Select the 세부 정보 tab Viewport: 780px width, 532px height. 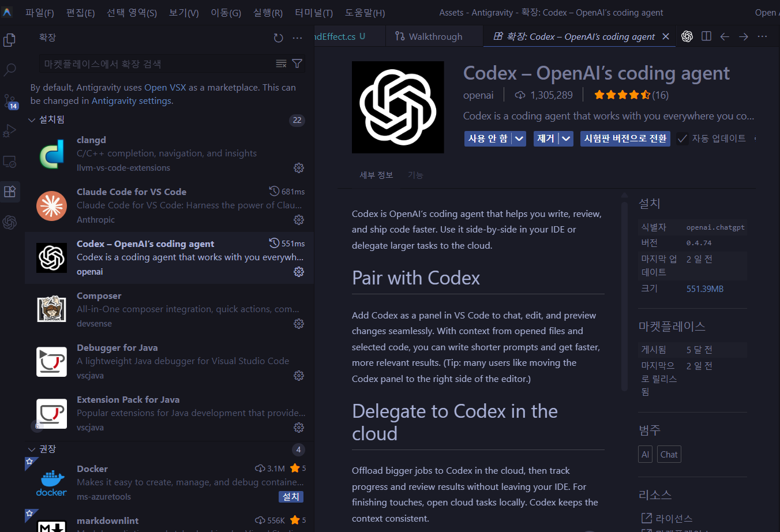coord(377,175)
